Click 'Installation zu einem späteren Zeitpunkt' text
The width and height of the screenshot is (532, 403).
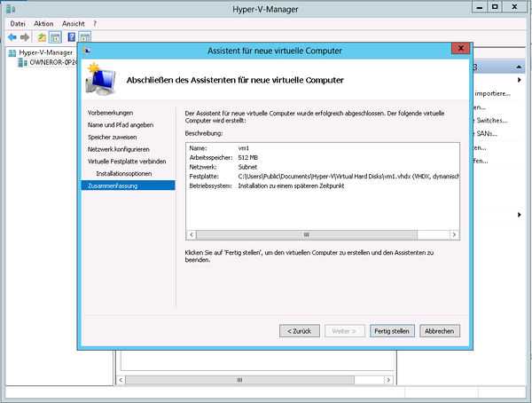click(x=291, y=186)
